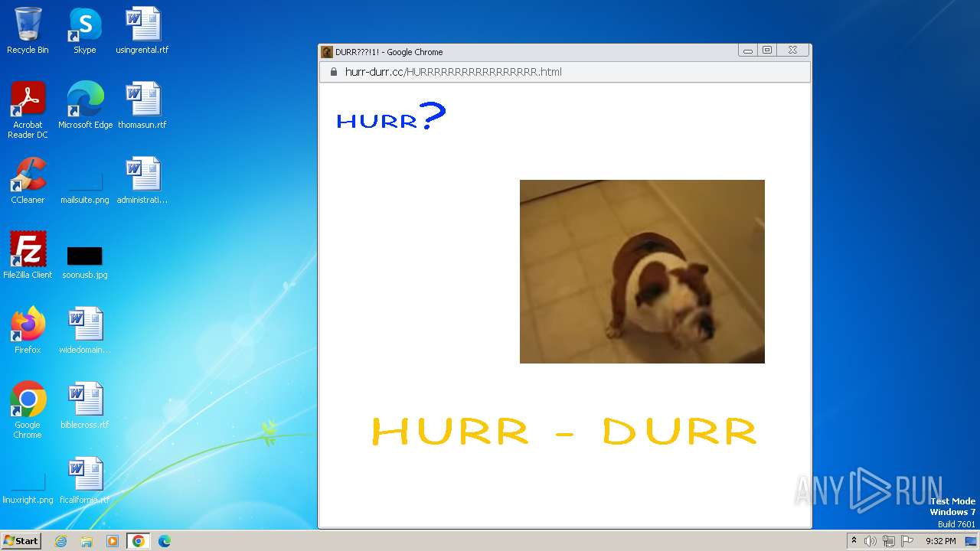Open administrati... rtf document
The height and width of the screenshot is (551, 980).
click(142, 181)
